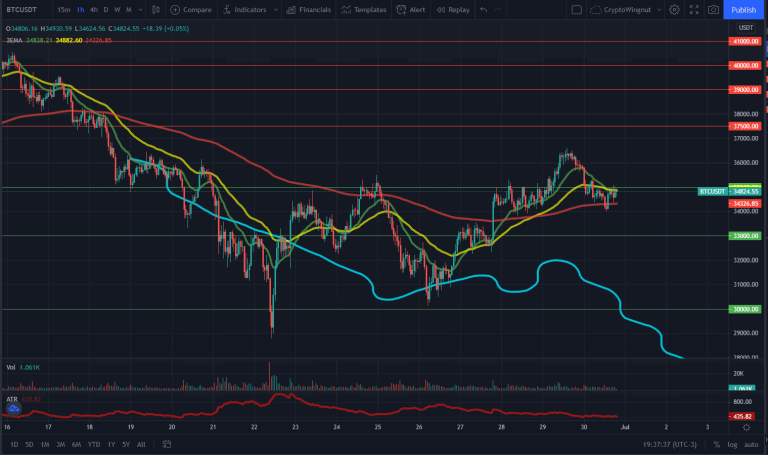Switch to the W weekly timeframe
Image resolution: width=768 pixels, height=455 pixels.
pos(117,9)
